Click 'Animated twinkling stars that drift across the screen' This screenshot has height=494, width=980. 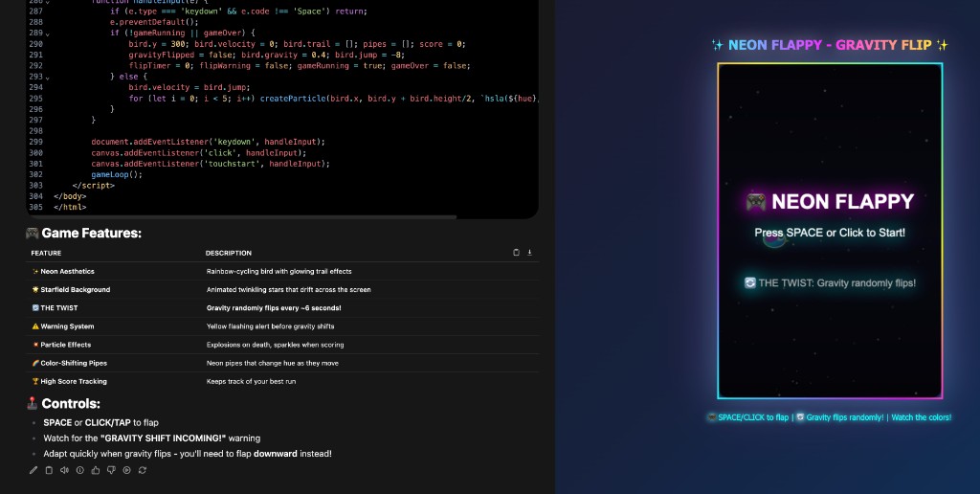coord(288,289)
